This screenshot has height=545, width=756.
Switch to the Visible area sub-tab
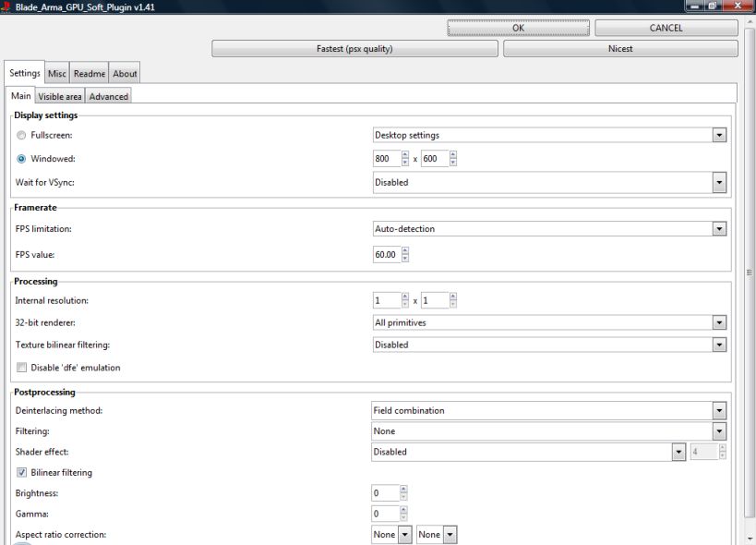pyautogui.click(x=60, y=96)
